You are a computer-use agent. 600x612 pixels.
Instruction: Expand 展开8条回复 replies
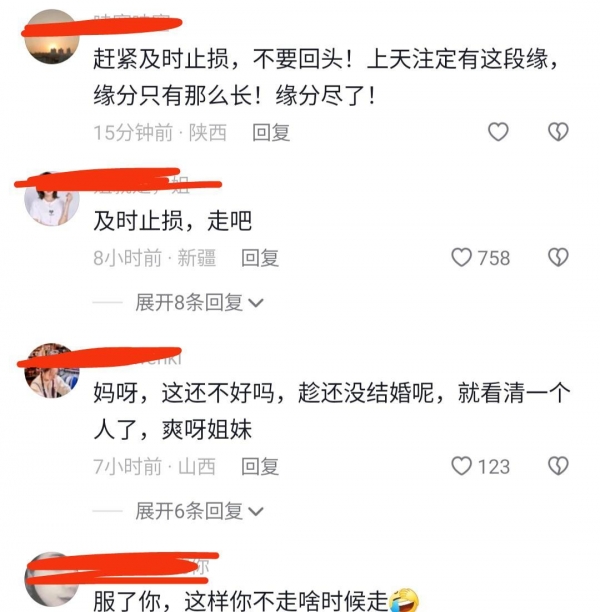[199, 302]
